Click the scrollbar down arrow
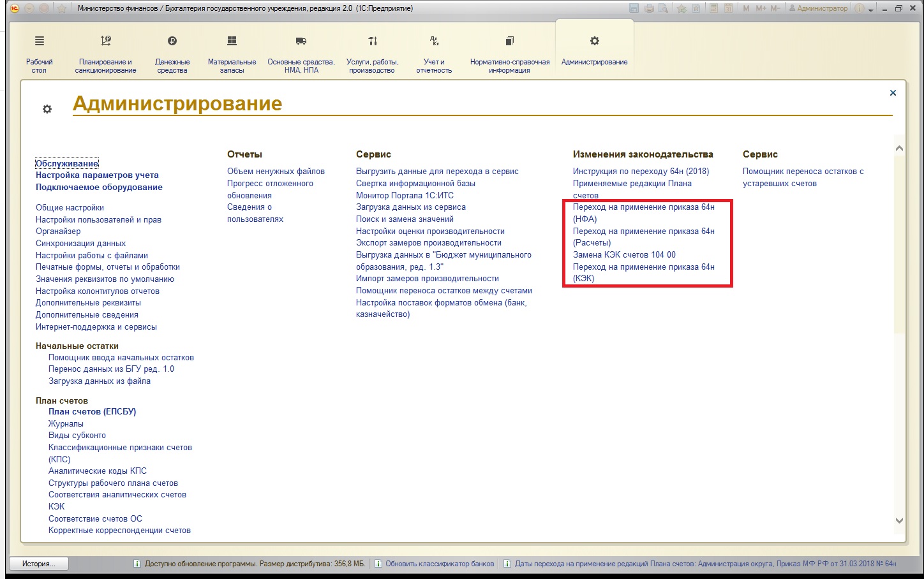 pyautogui.click(x=899, y=520)
